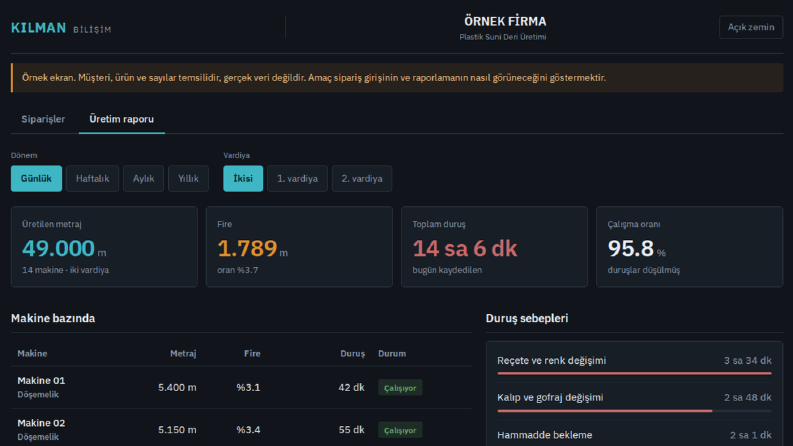The image size is (793, 446).
Task: Select the Makine 01 row name
Action: (x=41, y=381)
